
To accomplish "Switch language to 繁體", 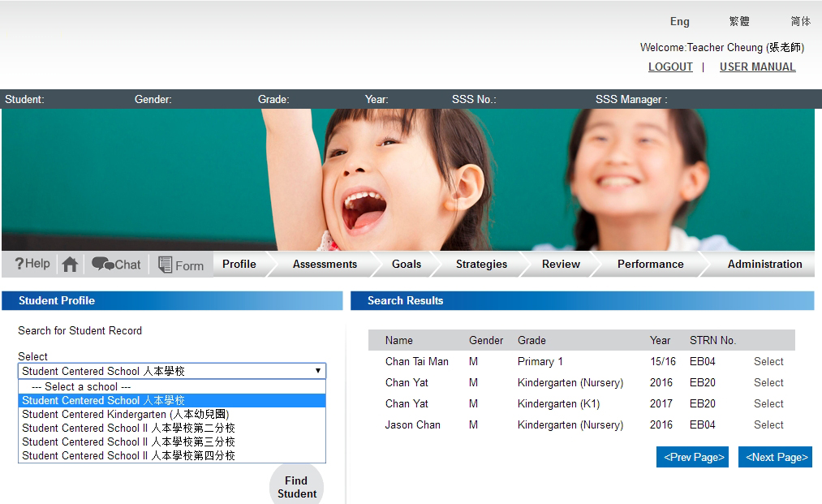I will [x=739, y=21].
